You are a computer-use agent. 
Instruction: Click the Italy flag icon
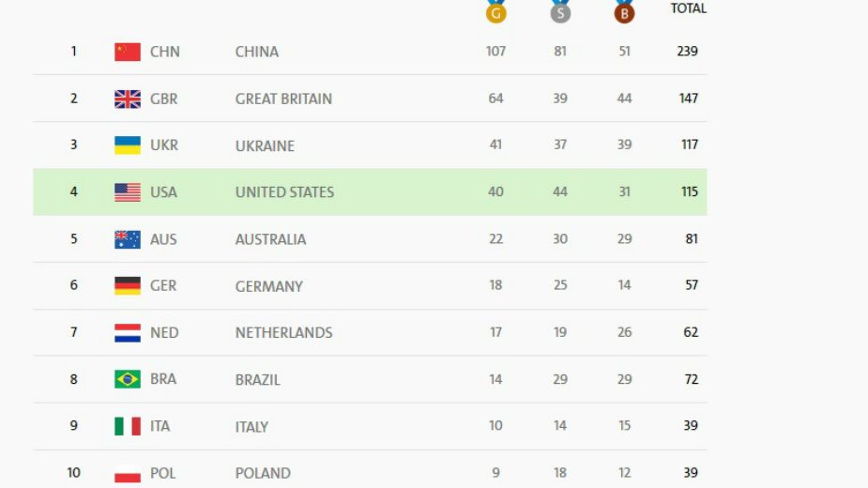click(x=128, y=426)
